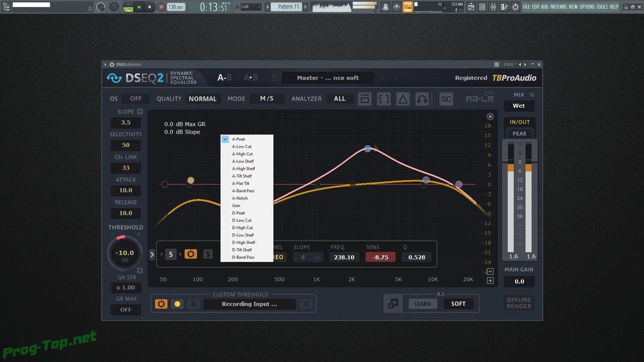
Task: Stop playback in FL Studio toolbar
Action: [x=150, y=7]
